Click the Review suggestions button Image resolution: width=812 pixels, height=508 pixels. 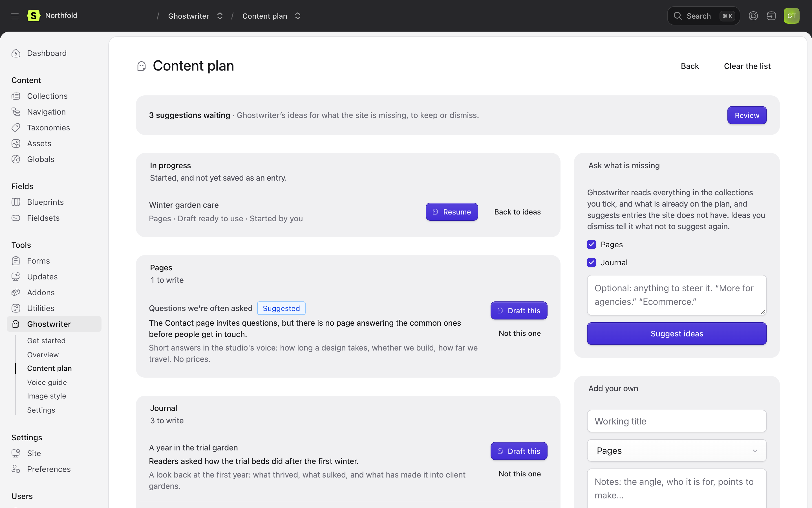pos(747,115)
